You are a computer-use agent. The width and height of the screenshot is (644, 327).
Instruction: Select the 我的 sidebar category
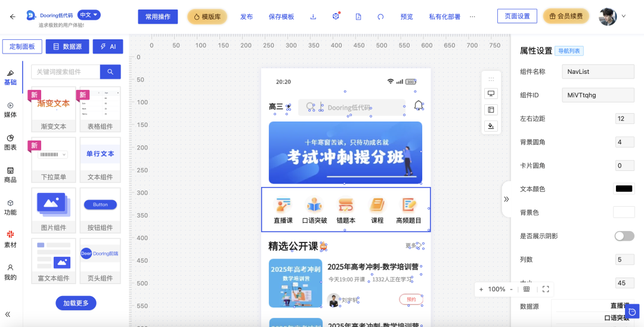[10, 273]
